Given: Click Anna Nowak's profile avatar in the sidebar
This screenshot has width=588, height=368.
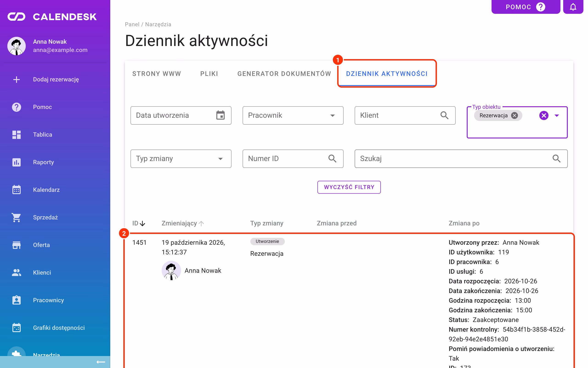Looking at the screenshot, I should click(17, 46).
